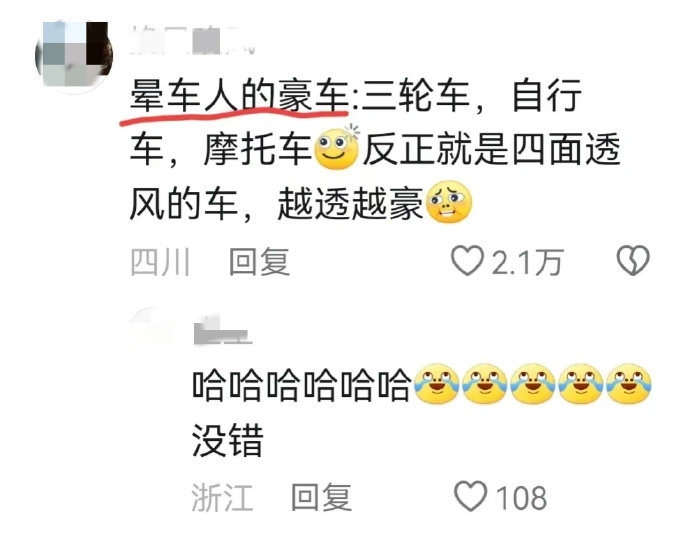Tap the smiling emoji after 摩托车
690x535 pixels.
pos(337,148)
